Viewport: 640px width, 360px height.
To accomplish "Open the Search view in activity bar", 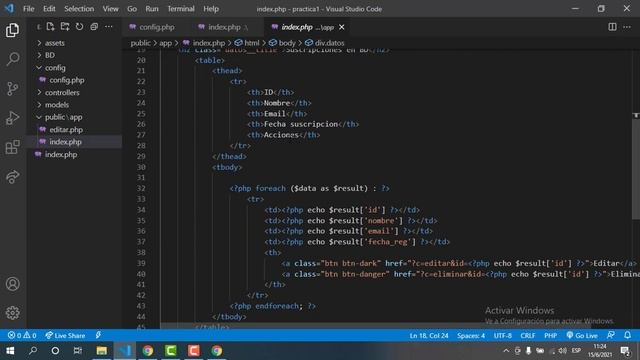I will pos(12,59).
